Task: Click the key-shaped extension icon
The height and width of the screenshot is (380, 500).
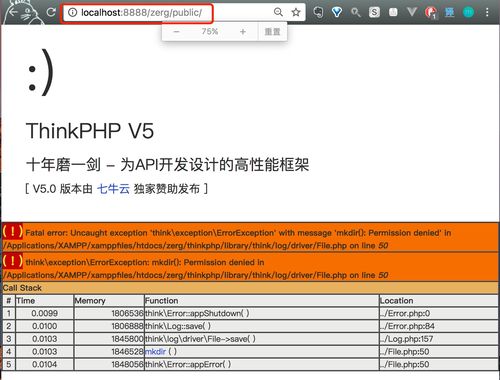Action: pos(356,13)
